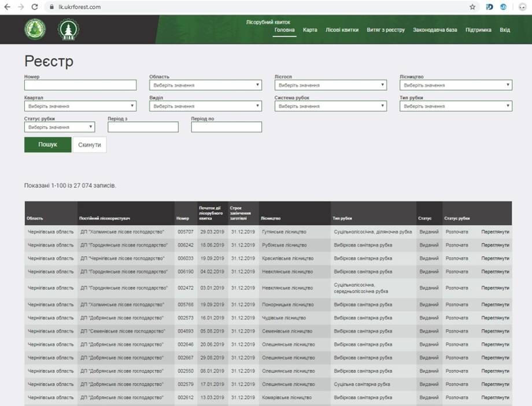Viewport: 532px width, 406px height.
Task: Focus the Номер input field
Action: tap(80, 85)
